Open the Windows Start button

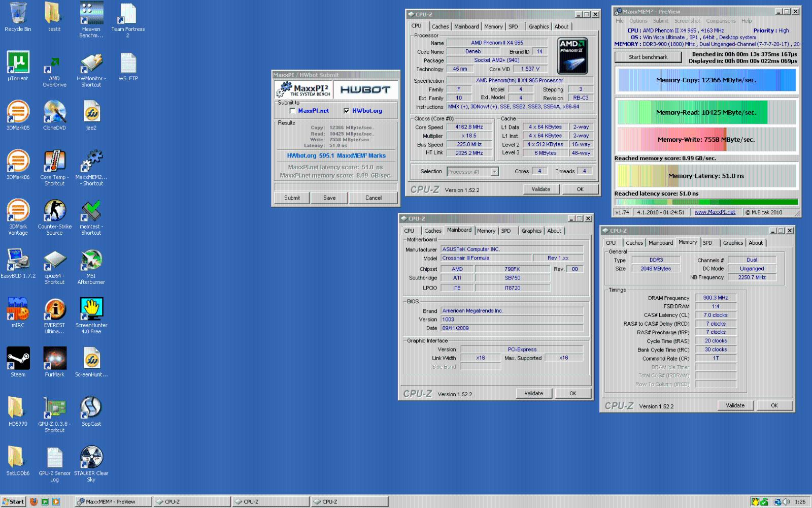(x=13, y=501)
